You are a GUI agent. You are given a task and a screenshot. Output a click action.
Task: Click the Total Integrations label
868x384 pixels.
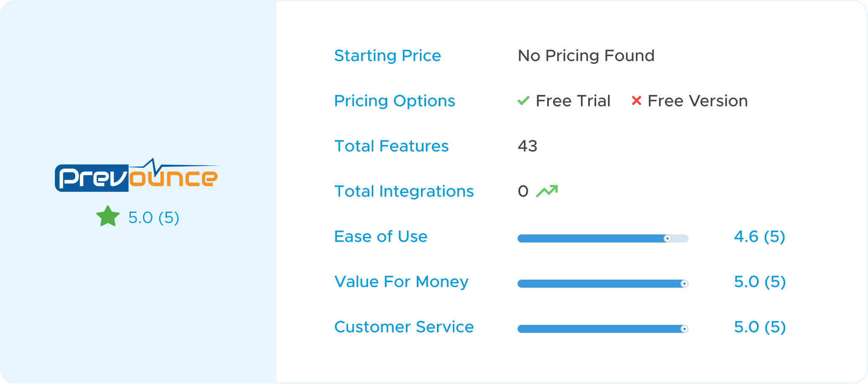tap(404, 191)
